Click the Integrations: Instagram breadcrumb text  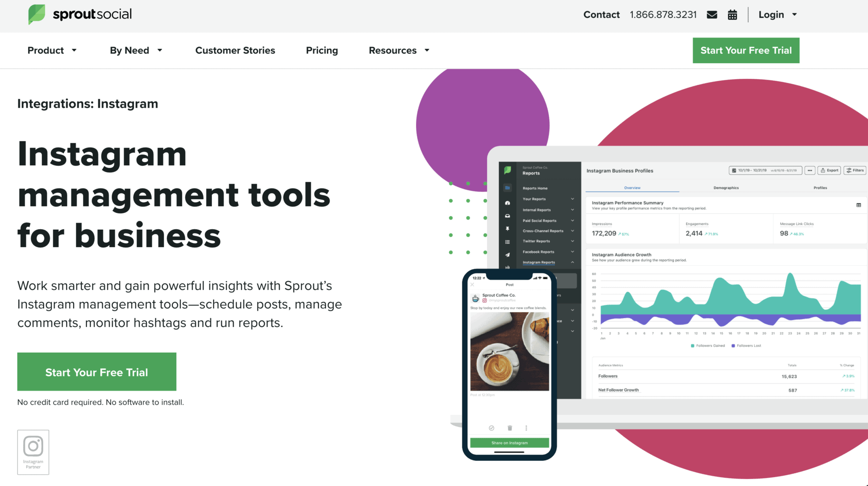click(x=88, y=103)
